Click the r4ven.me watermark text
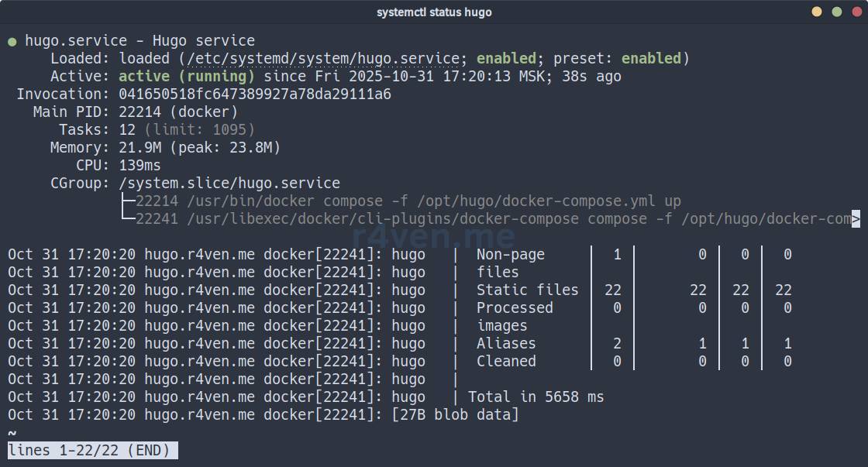 click(x=434, y=235)
